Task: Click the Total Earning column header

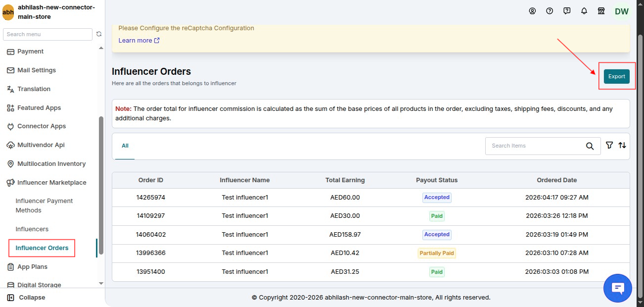Action: coord(345,180)
